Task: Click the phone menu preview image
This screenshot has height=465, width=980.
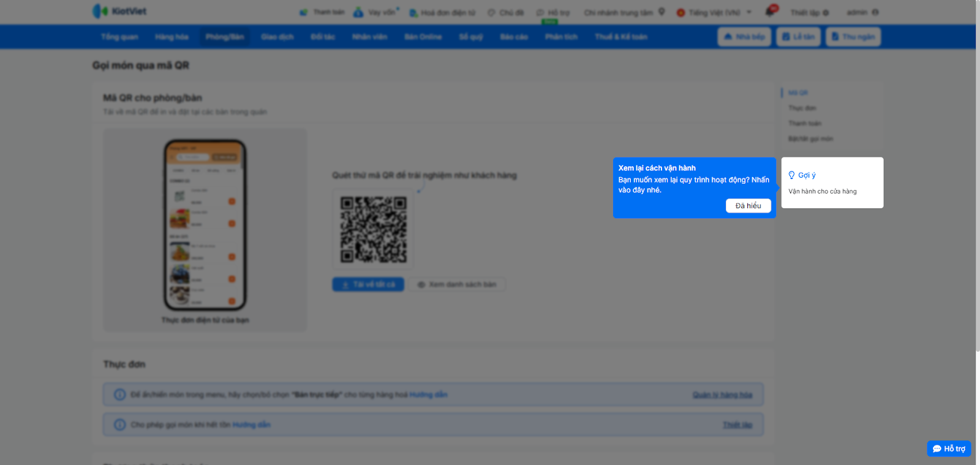Action: [205, 225]
